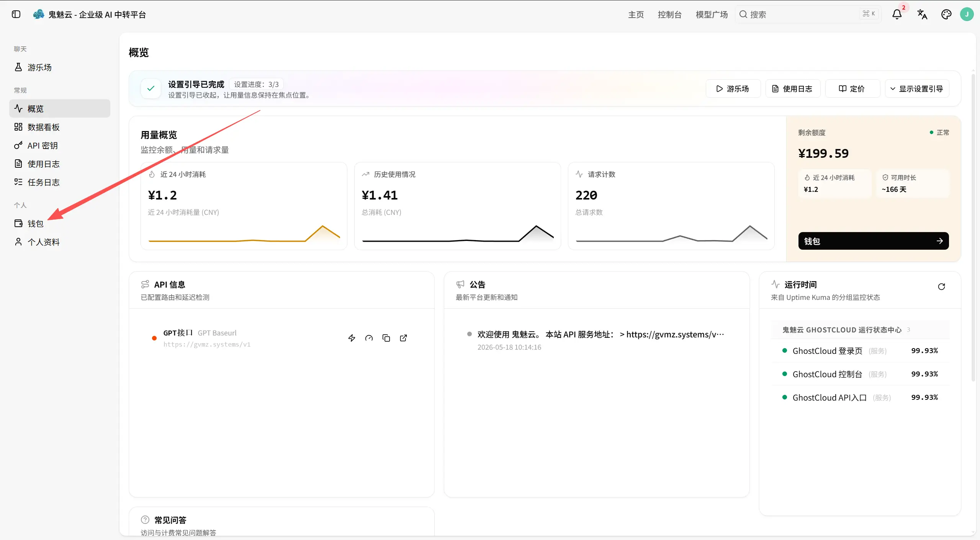The height and width of the screenshot is (540, 980).
Task: Open the 近 24 小时消耗 card
Action: coord(244,206)
